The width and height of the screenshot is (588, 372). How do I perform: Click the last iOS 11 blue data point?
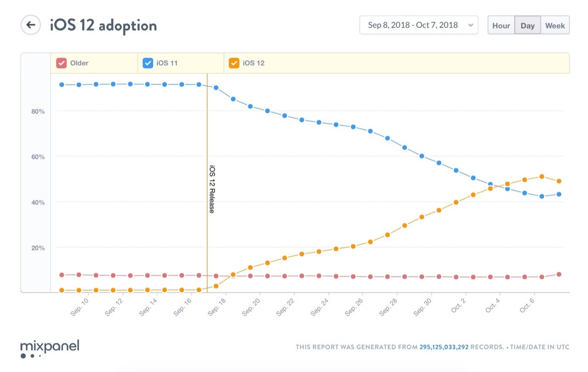(559, 194)
